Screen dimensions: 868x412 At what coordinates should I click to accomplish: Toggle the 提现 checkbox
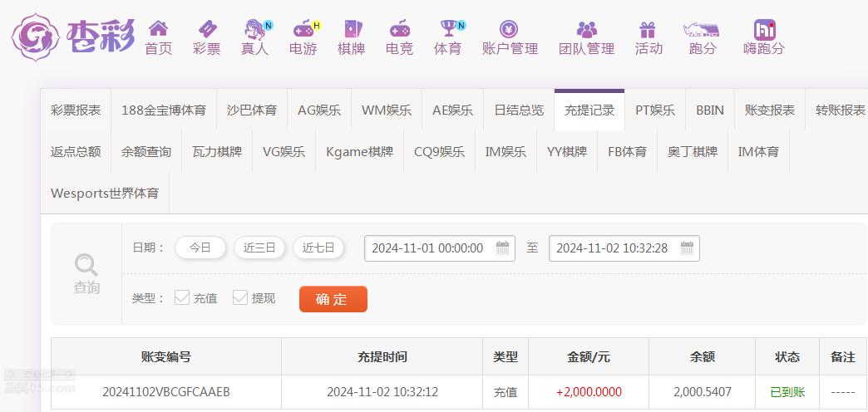pos(240,297)
